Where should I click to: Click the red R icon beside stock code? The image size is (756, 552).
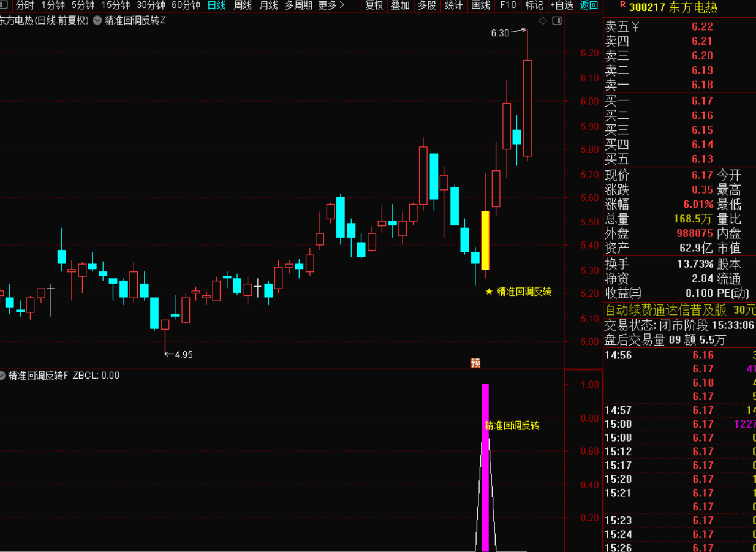(622, 6)
